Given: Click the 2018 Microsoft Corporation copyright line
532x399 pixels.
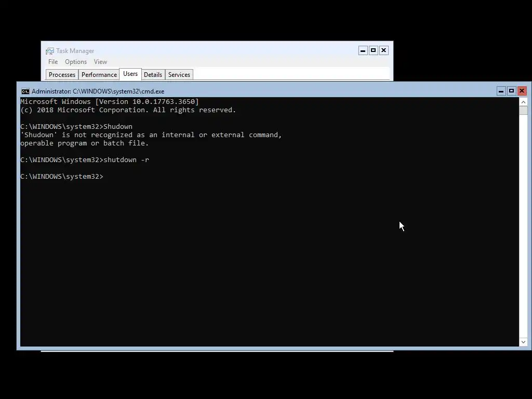Looking at the screenshot, I should 128,110.
